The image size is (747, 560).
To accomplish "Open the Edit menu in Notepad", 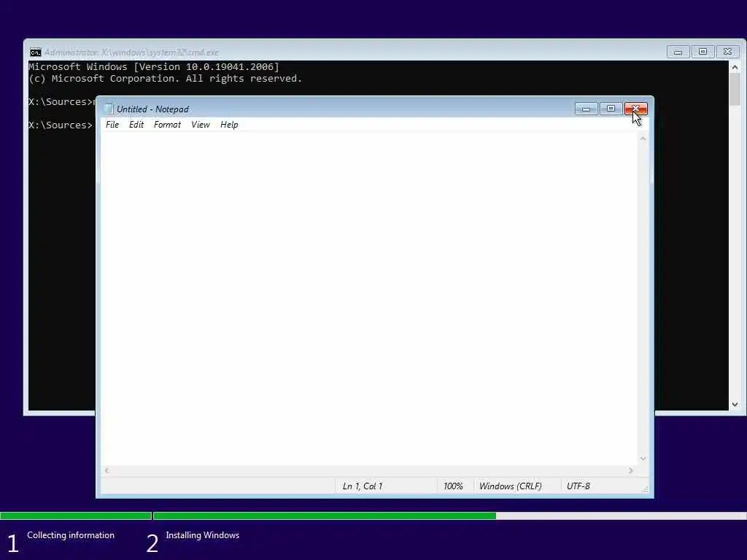I will [x=136, y=125].
